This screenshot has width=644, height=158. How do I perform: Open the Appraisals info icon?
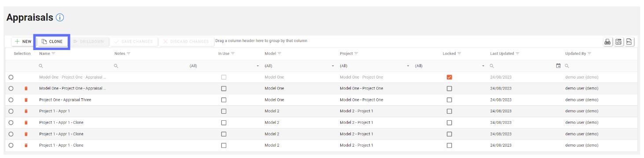pos(60,18)
